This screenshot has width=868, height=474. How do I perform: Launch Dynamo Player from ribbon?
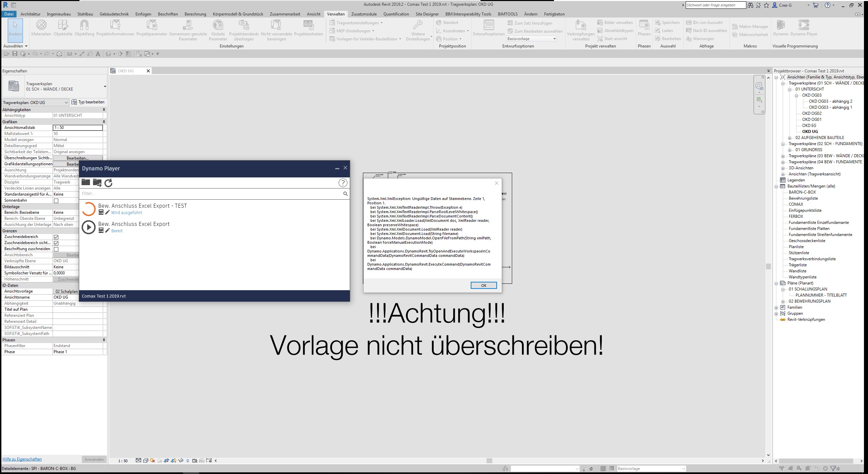point(804,28)
